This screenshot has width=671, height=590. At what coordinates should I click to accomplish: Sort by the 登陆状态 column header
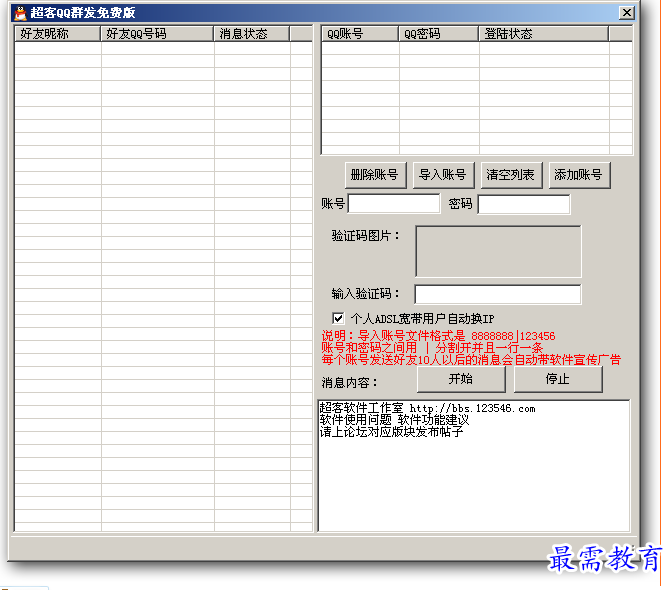coord(544,34)
